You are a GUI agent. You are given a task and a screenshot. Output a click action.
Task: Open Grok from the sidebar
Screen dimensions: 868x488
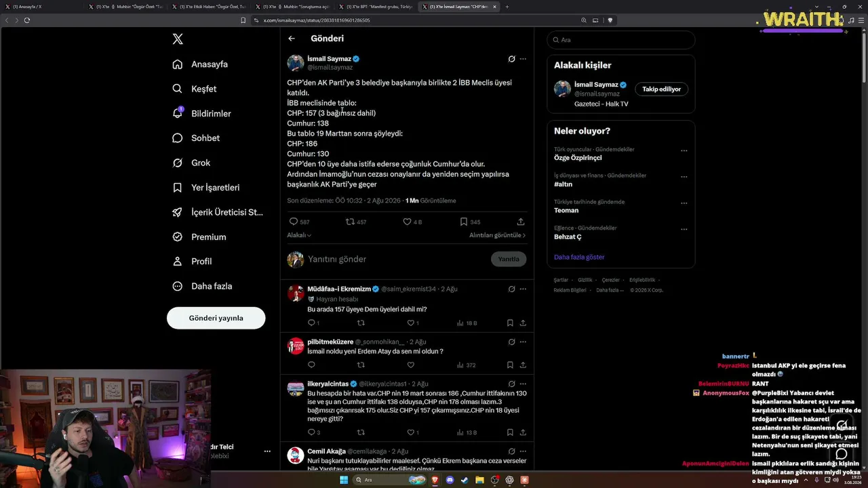tap(191, 163)
